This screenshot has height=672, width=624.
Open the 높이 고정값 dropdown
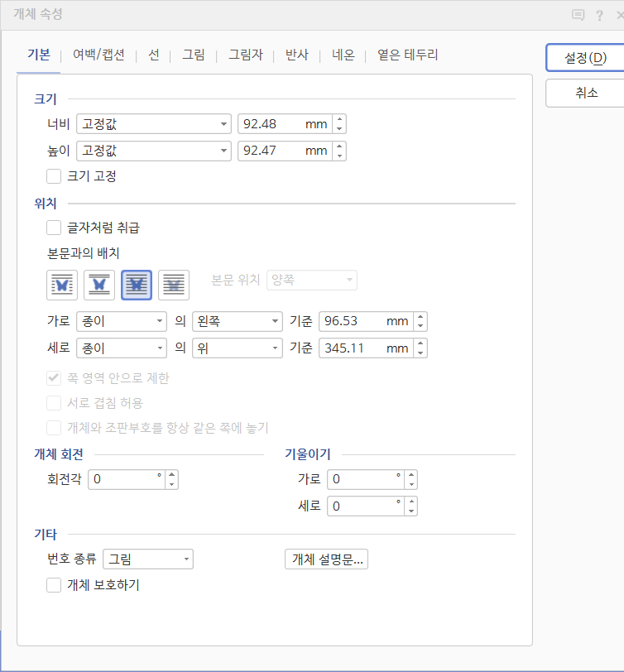coord(154,151)
